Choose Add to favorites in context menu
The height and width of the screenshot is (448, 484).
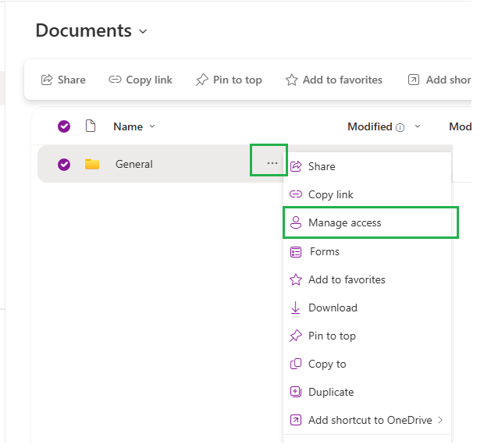(x=368, y=279)
